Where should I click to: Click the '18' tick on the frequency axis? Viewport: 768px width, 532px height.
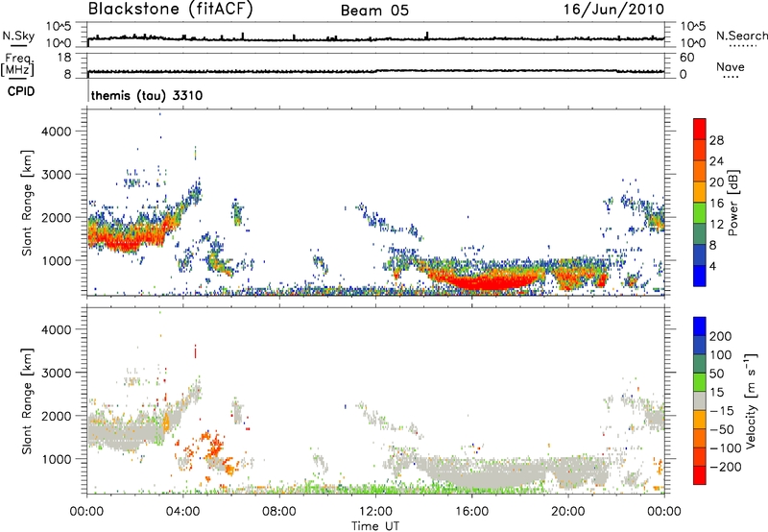click(64, 58)
